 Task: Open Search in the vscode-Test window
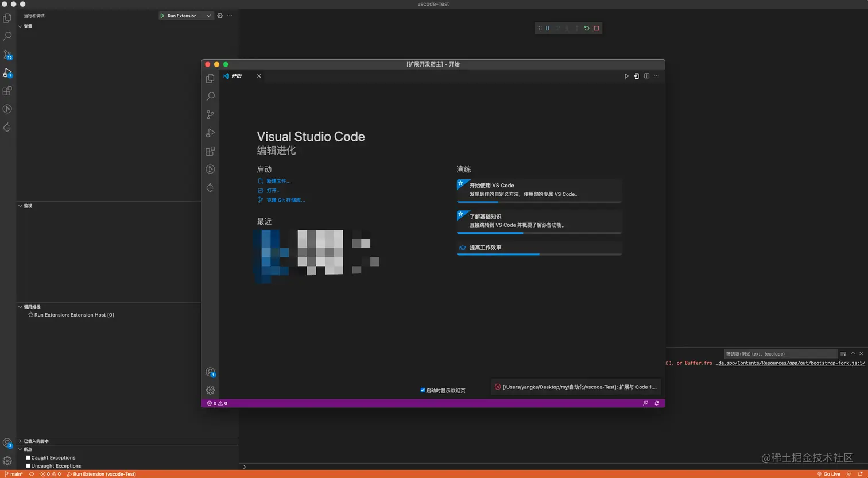coord(7,36)
